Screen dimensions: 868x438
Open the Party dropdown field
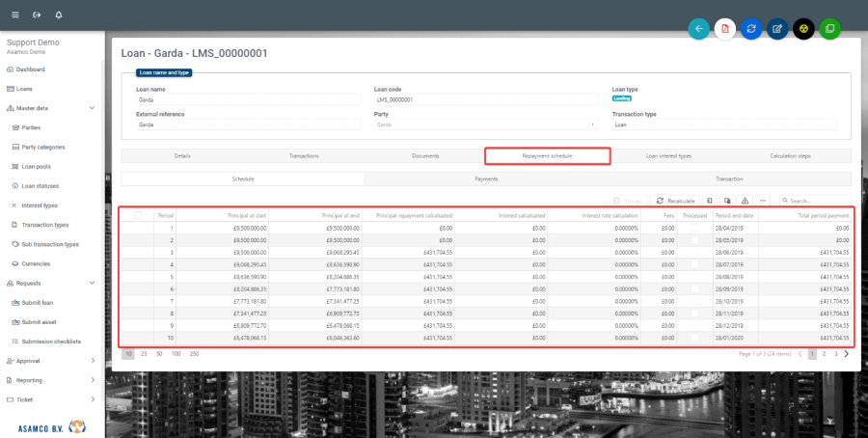pos(485,124)
